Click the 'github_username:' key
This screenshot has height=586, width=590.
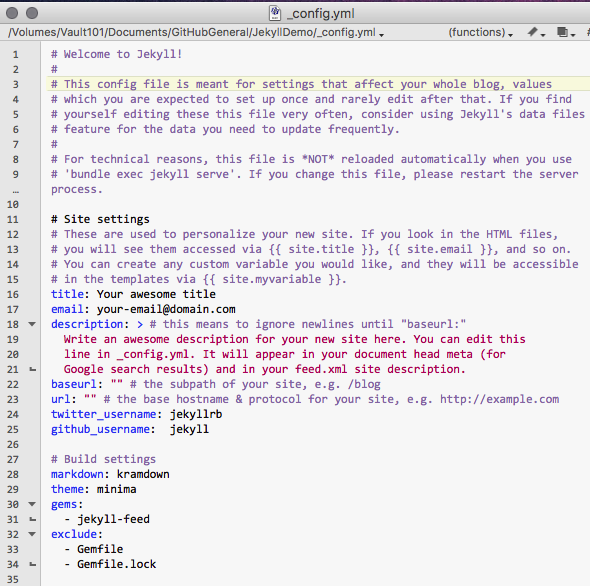coord(103,429)
